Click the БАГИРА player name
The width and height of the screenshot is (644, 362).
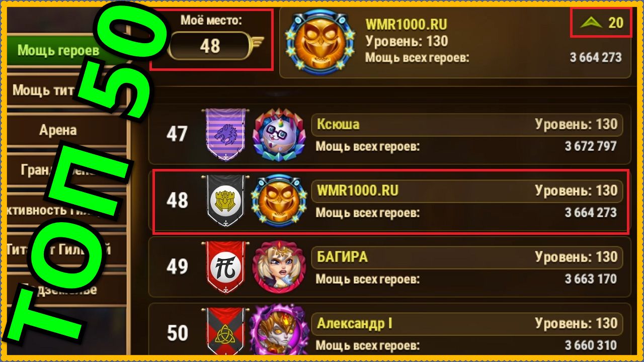[342, 257]
